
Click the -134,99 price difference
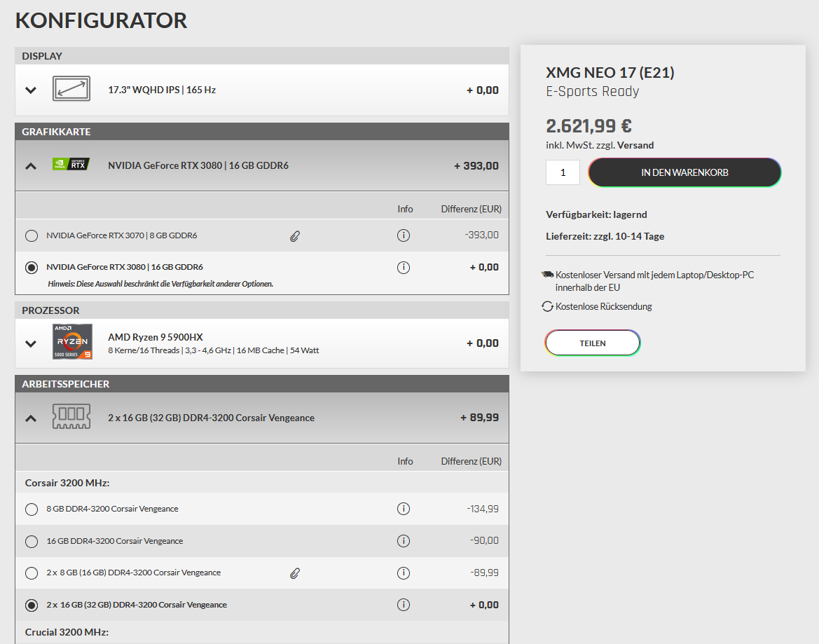point(483,509)
